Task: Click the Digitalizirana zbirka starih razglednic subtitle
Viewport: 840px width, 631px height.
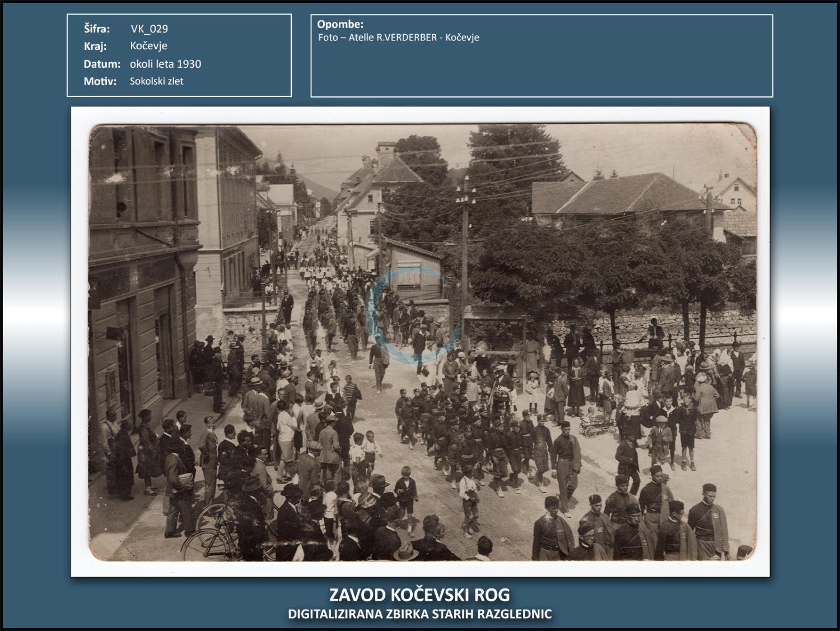Action: [x=419, y=614]
